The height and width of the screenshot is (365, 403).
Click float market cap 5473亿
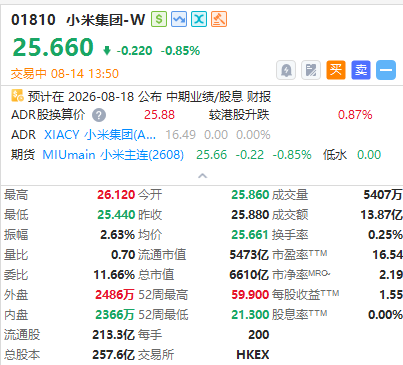pos(249,255)
